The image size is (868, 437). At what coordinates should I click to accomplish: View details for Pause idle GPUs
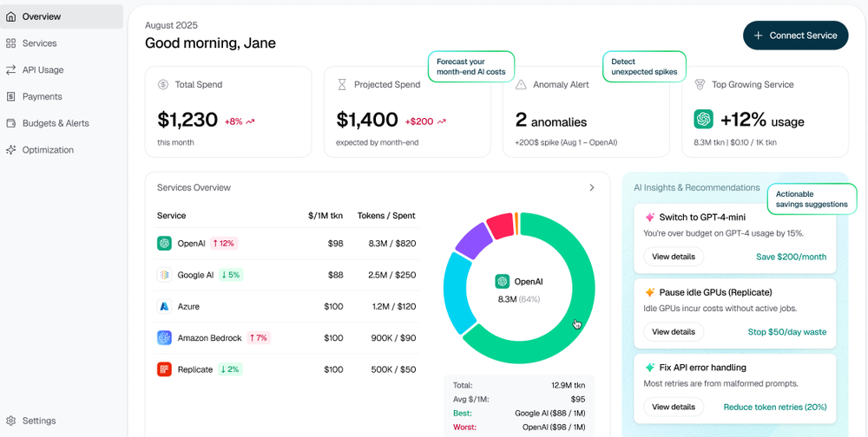coord(674,332)
